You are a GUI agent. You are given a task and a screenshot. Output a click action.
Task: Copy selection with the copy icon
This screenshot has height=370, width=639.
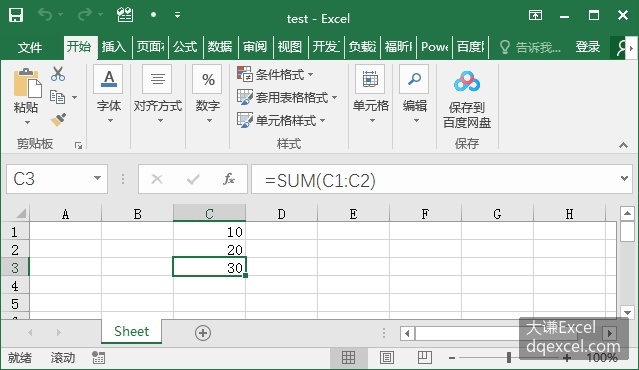click(x=57, y=97)
